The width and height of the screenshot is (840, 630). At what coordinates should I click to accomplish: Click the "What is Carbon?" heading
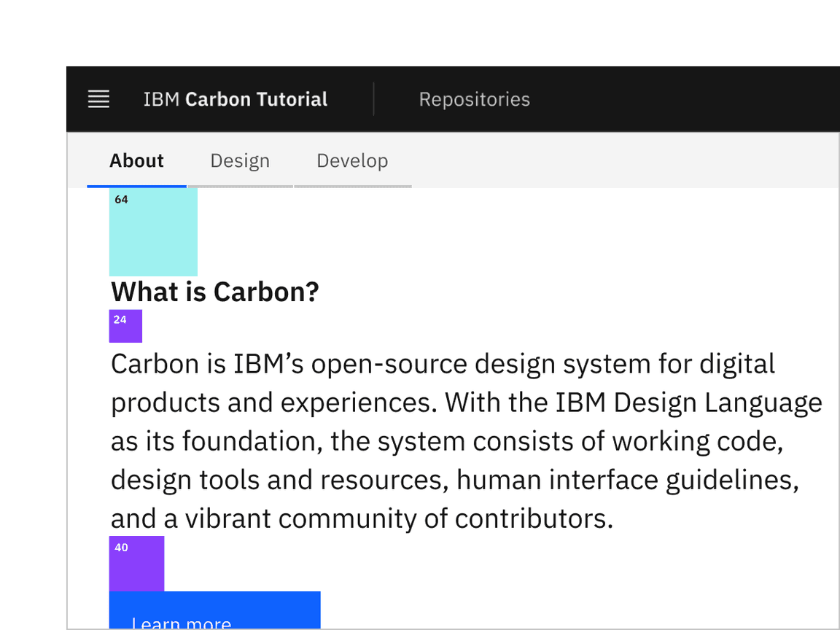(x=215, y=292)
